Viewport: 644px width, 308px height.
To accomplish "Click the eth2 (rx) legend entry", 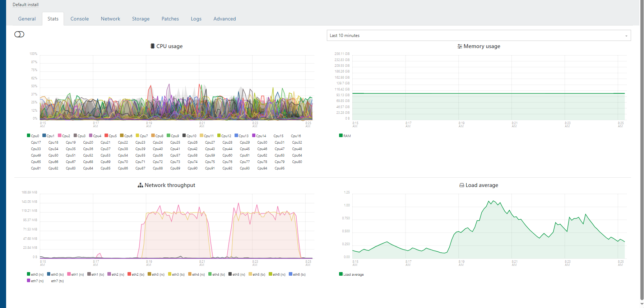I will [x=116, y=274].
